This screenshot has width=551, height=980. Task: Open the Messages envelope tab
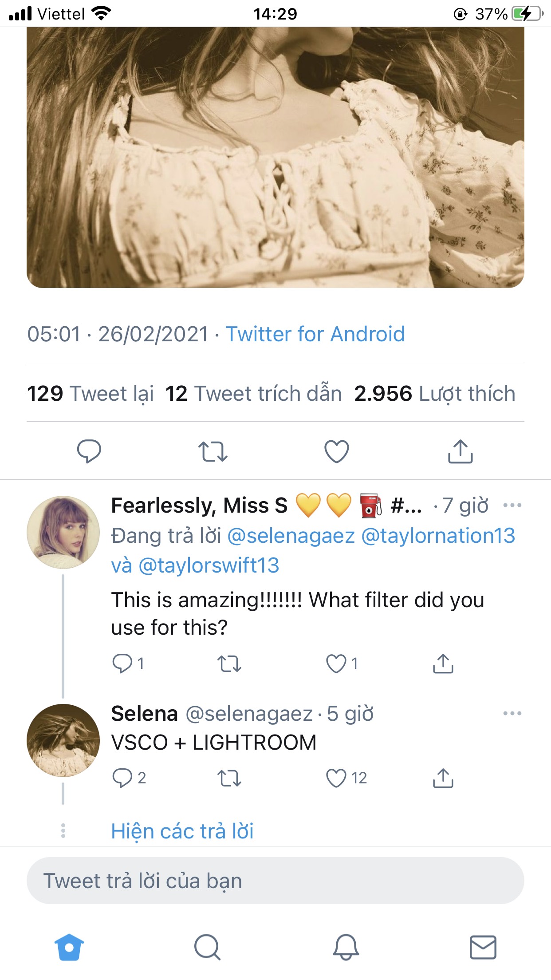click(483, 947)
